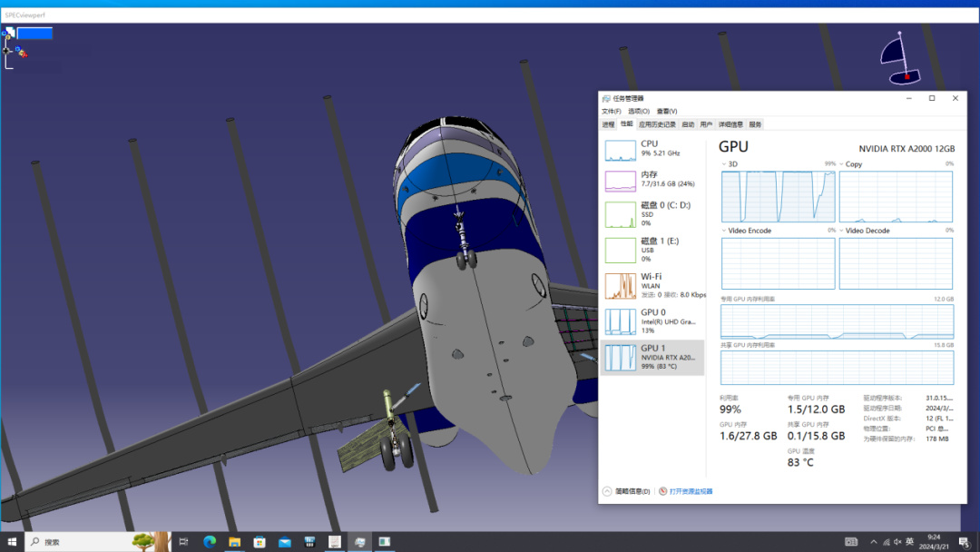Launch Microsoft Edge from the taskbar
The image size is (980, 552).
[210, 542]
